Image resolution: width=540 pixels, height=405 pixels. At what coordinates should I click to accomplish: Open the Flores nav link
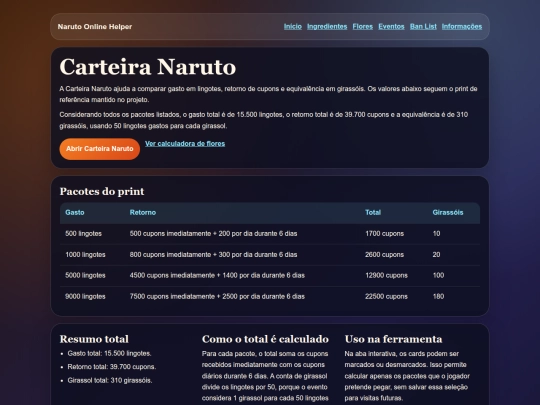click(363, 27)
